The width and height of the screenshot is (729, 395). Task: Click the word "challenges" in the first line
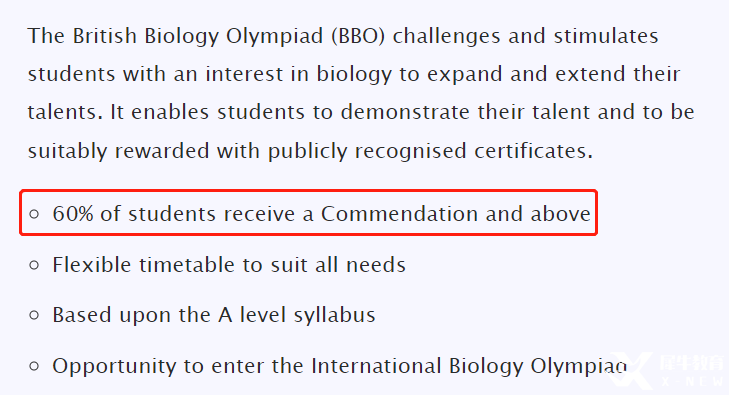pos(446,36)
